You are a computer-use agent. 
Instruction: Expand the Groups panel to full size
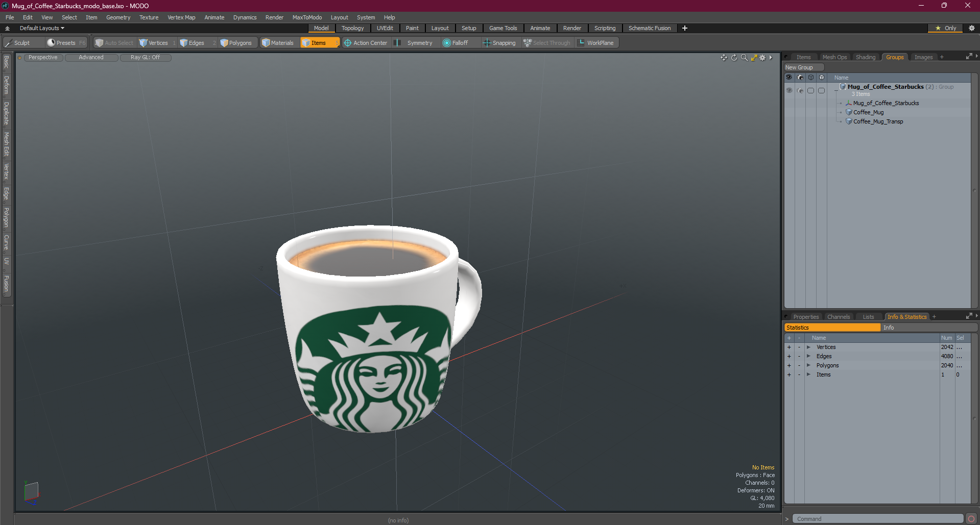(x=969, y=57)
